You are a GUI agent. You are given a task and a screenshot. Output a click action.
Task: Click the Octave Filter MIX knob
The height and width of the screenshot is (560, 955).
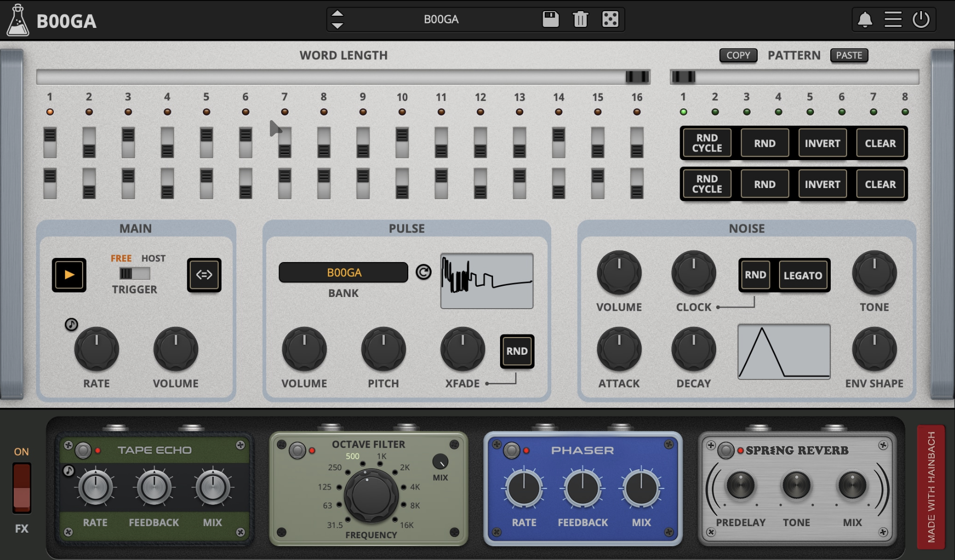pyautogui.click(x=440, y=462)
